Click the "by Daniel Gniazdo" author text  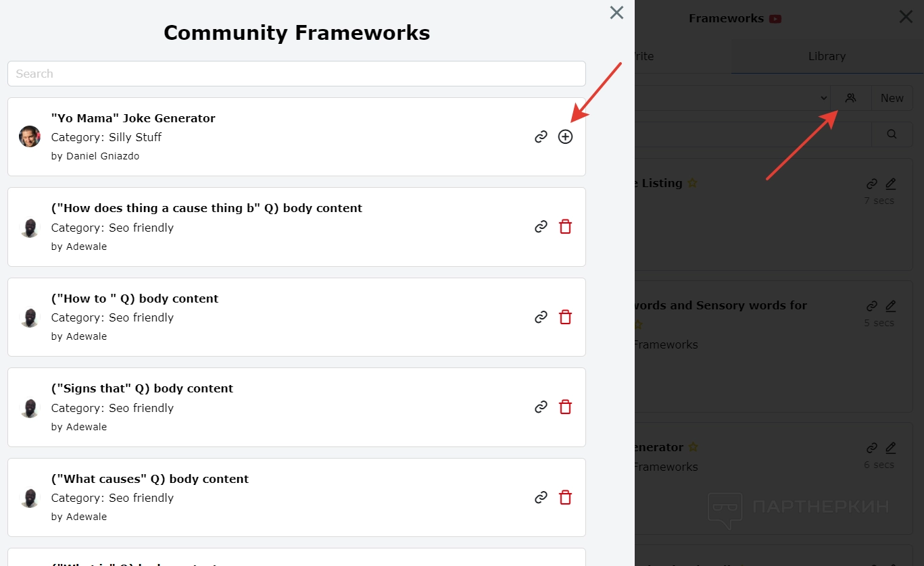tap(95, 156)
